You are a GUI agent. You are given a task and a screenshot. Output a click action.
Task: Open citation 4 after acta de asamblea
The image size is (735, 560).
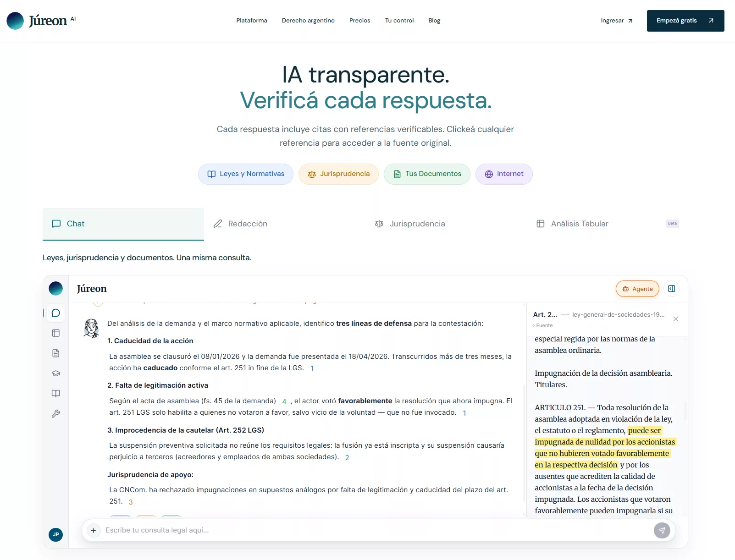point(284,401)
